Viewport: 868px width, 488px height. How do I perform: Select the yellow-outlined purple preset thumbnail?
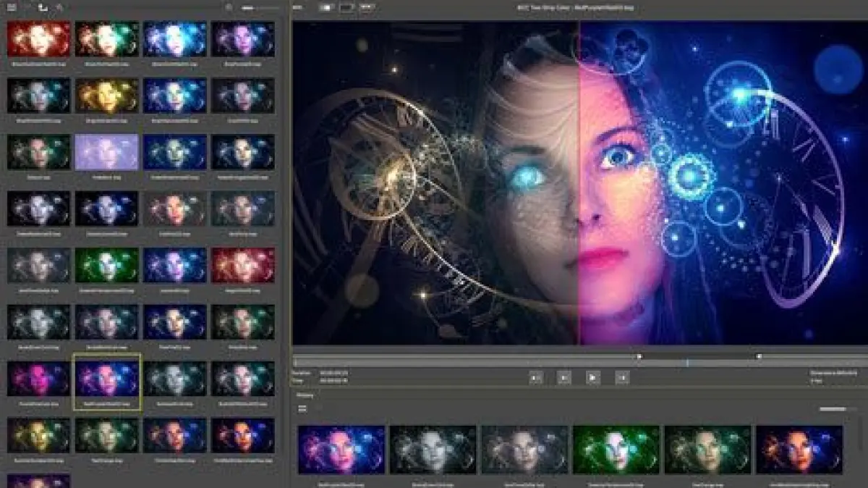108,379
